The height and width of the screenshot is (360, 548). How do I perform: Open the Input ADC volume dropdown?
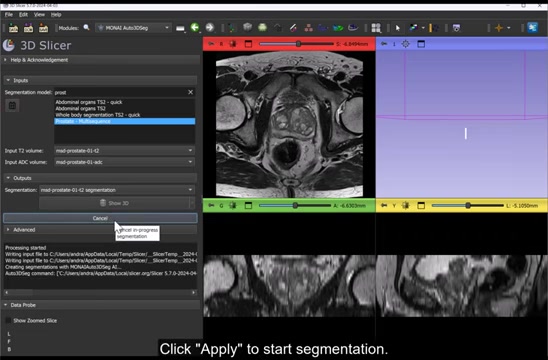click(124, 162)
